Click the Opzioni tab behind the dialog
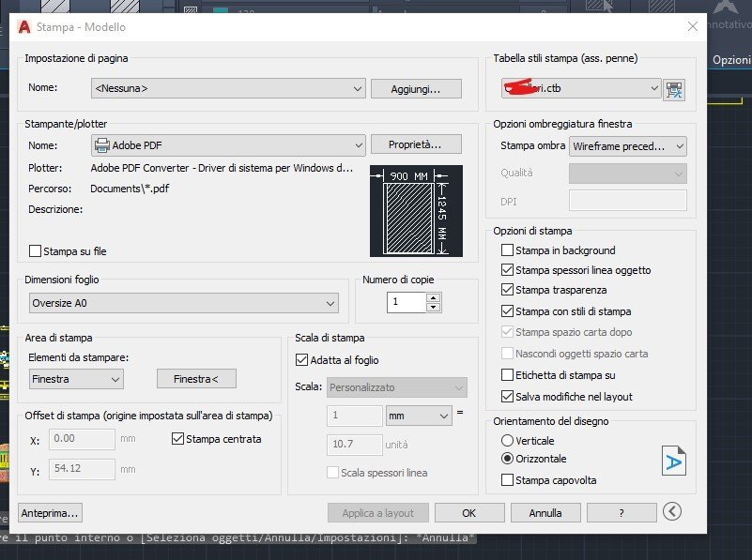This screenshot has height=560, width=752. (731, 60)
